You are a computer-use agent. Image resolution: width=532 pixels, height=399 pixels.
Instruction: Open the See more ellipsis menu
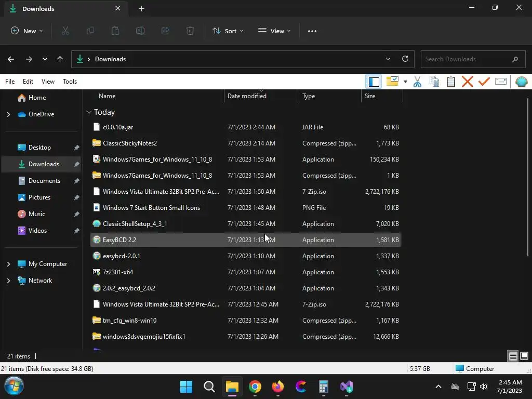(312, 31)
